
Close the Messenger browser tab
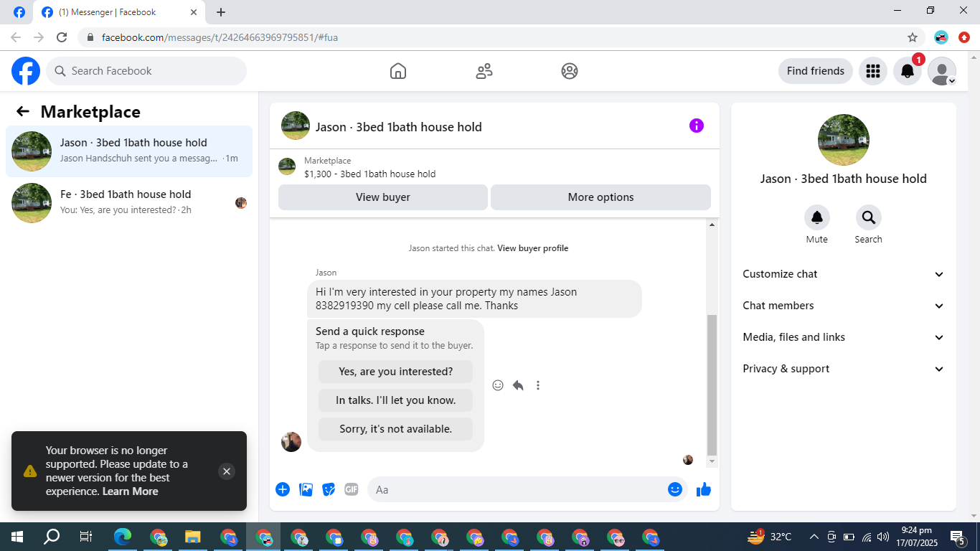coord(194,12)
